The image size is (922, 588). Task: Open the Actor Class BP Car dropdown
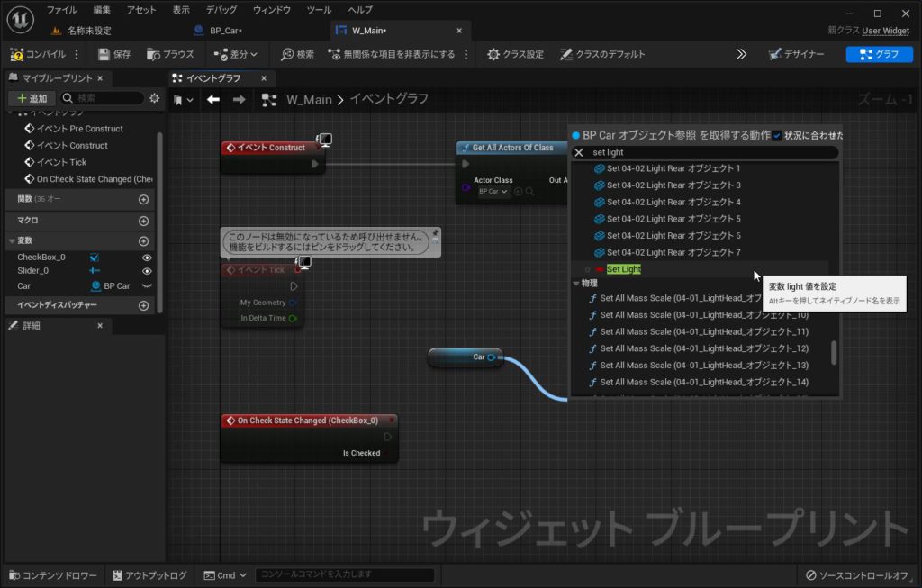(493, 192)
